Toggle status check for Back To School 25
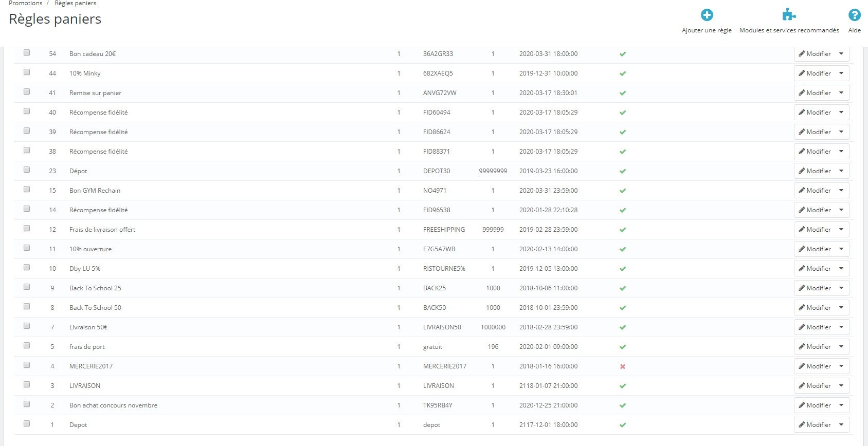Screen dimensions: 868x446 tap(623, 288)
